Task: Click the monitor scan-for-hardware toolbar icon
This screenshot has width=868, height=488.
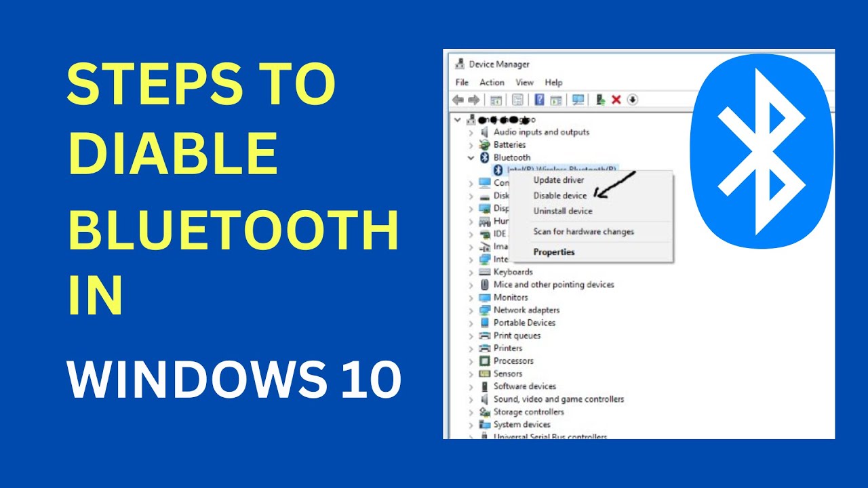Action: coord(578,100)
